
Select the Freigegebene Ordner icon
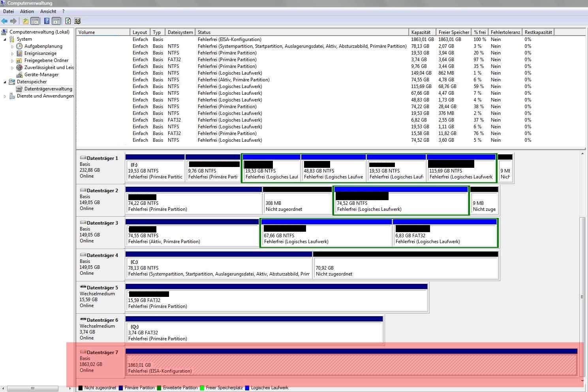click(x=19, y=60)
